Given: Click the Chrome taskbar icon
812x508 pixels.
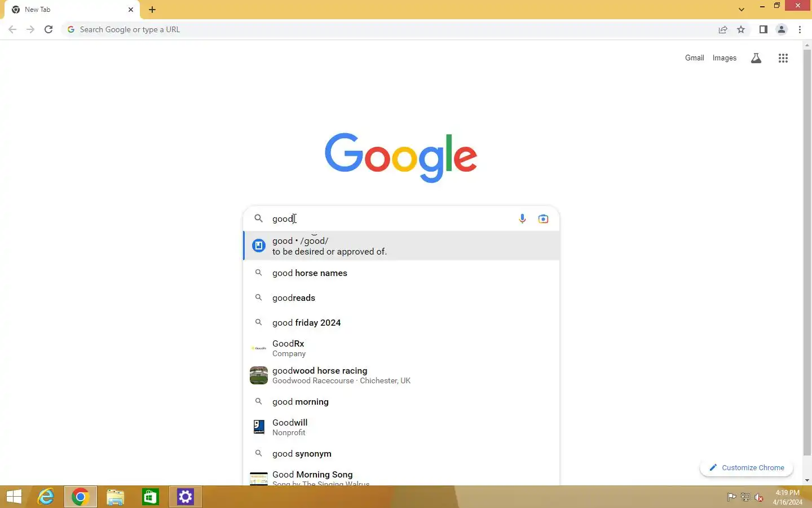Looking at the screenshot, I should click(x=80, y=497).
